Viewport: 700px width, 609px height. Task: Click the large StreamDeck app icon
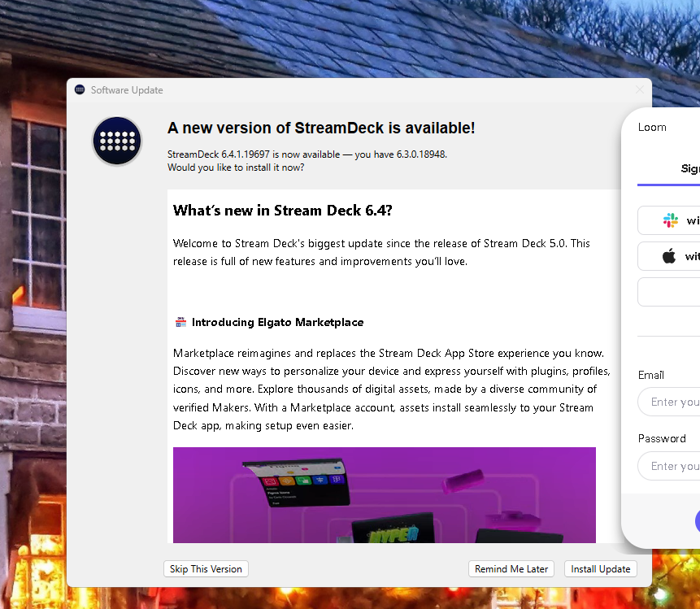[x=117, y=141]
